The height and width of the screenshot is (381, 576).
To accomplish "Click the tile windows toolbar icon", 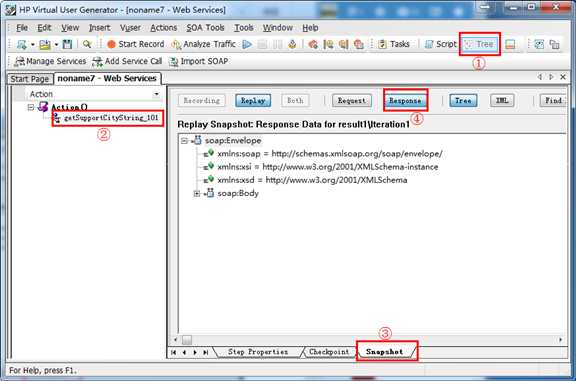I will click(539, 44).
